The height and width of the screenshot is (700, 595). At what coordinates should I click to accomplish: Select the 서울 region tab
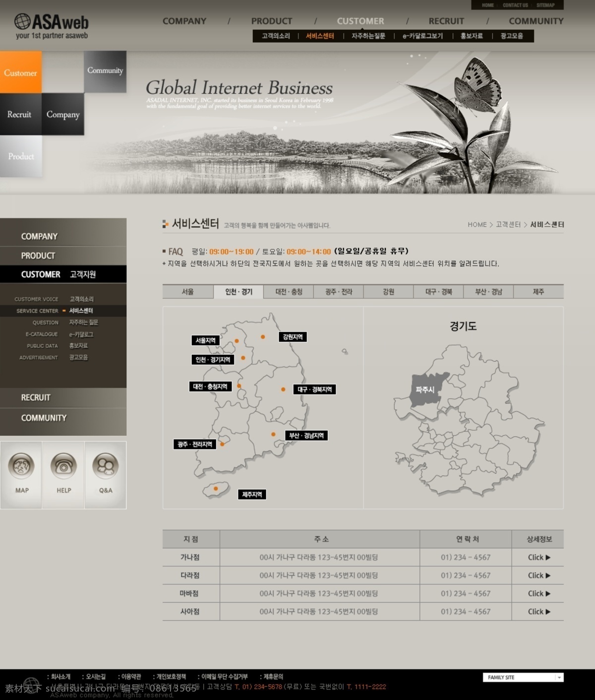tap(188, 292)
